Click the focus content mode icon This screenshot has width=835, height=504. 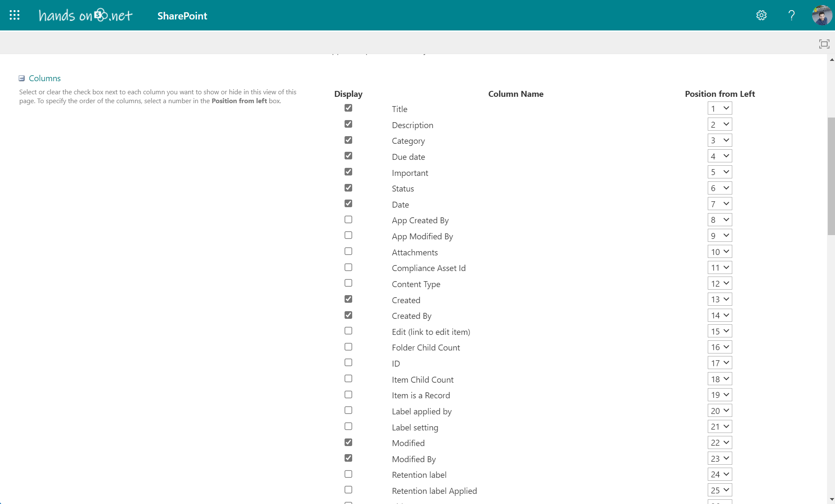click(x=824, y=44)
